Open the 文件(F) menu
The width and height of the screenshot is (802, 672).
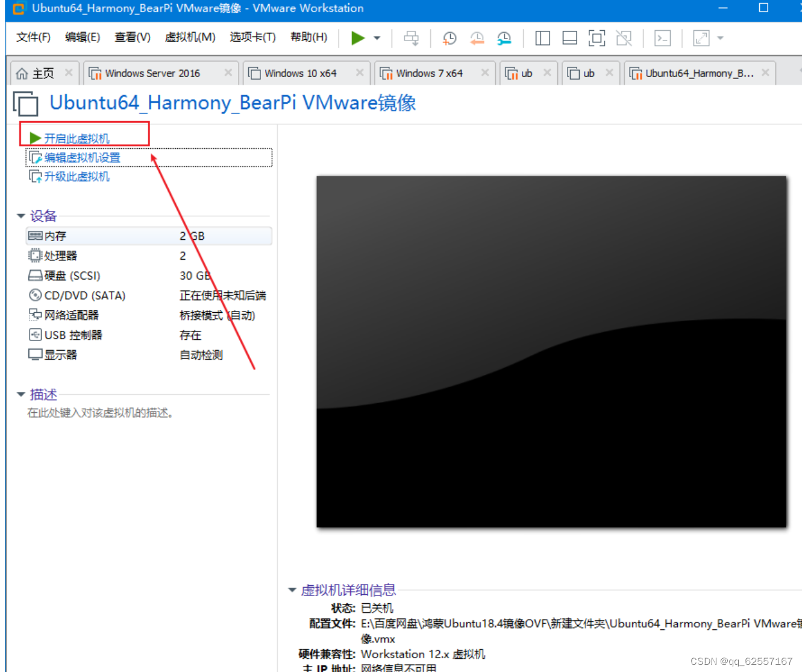point(33,37)
